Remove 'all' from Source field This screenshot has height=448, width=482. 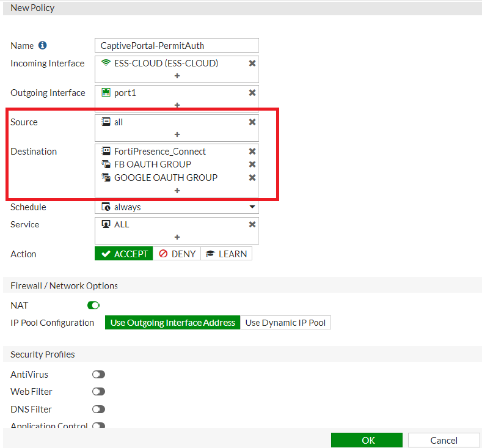coord(252,122)
